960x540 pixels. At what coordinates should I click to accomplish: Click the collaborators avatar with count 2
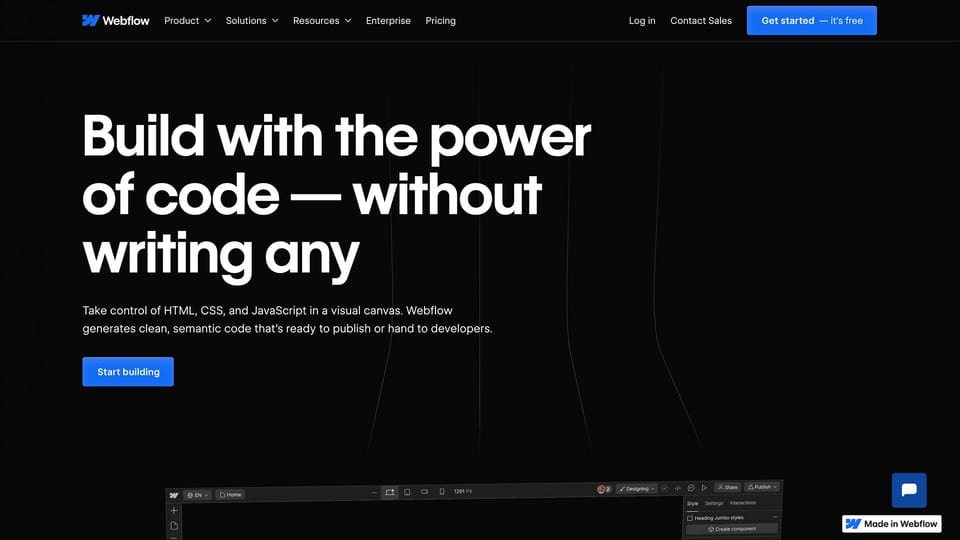click(x=604, y=489)
